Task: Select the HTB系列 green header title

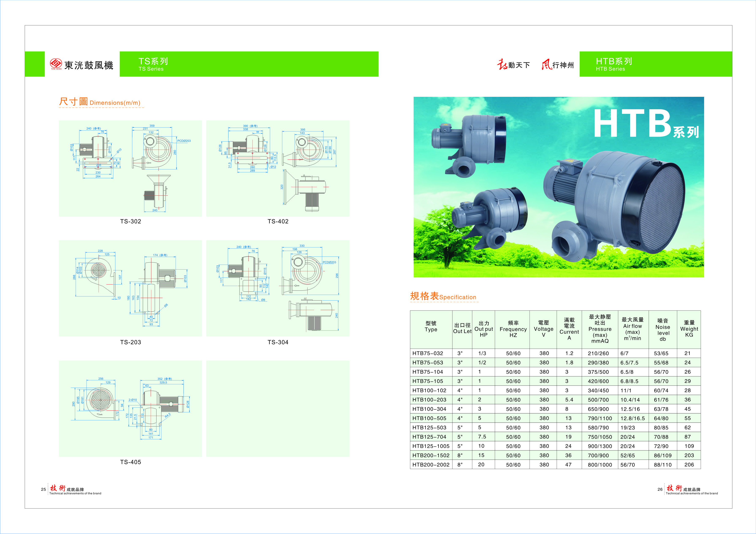Action: click(614, 61)
